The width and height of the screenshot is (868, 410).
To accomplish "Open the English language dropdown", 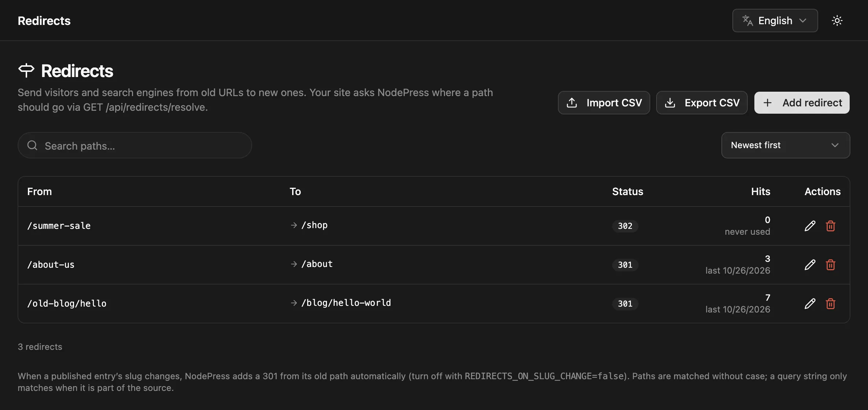I will pyautogui.click(x=775, y=21).
